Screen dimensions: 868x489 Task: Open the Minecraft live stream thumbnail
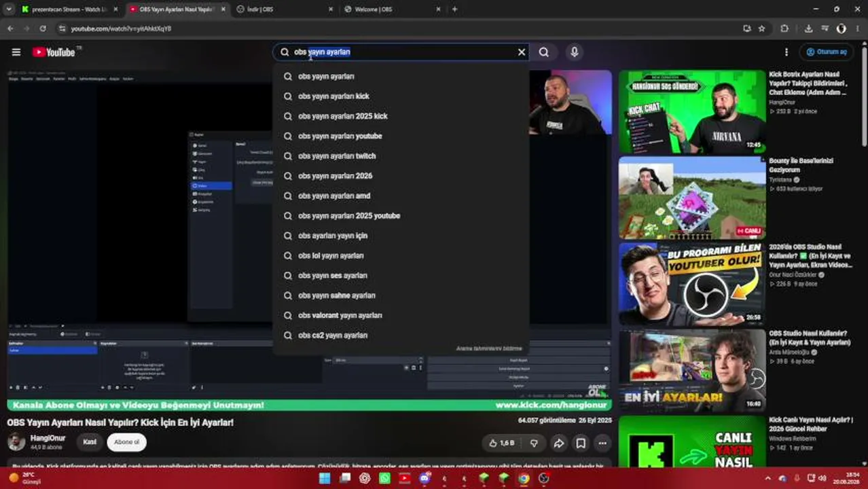click(x=691, y=198)
